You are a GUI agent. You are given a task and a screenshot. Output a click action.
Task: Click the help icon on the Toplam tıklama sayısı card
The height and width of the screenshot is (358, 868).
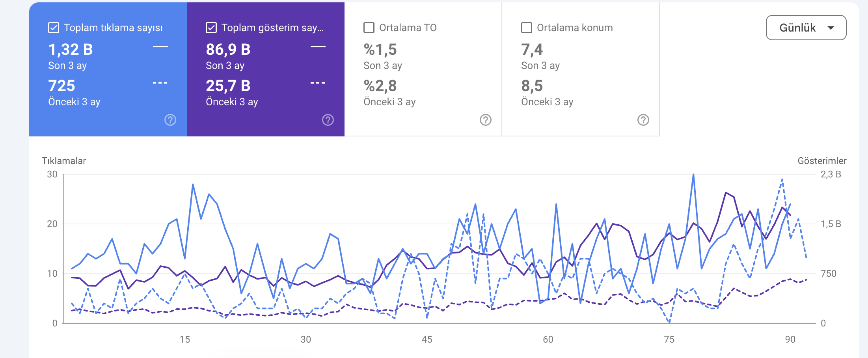tap(170, 119)
